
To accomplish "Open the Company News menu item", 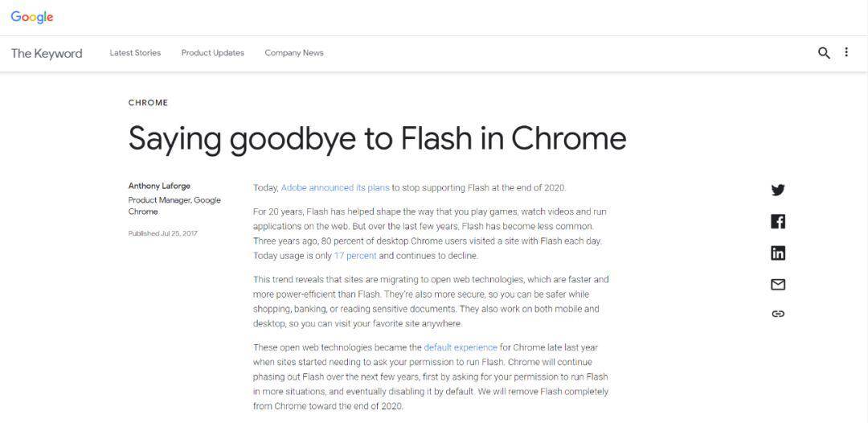I will (x=294, y=53).
